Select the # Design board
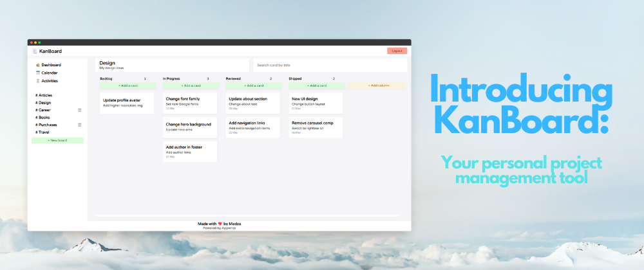Screen dimensions: 644x270 point(43,102)
